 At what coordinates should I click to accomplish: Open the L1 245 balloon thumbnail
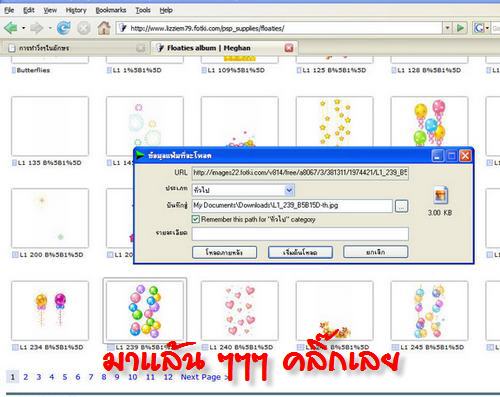tap(429, 311)
